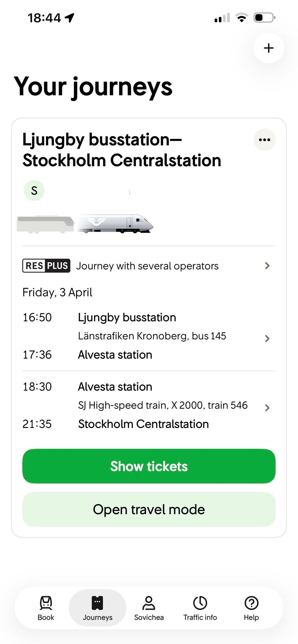The height and width of the screenshot is (644, 298).
Task: Open the Sovichea profile tab
Action: (x=149, y=608)
